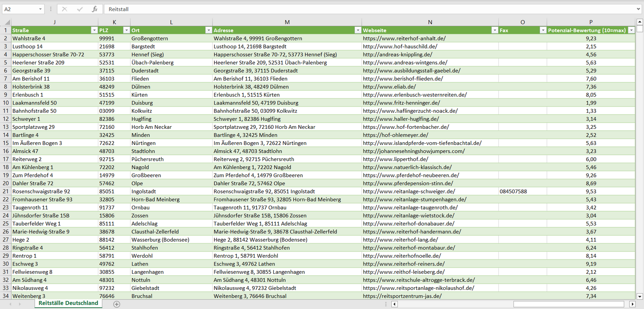Add a new sheet with plus icon
Screen dimensions: 644x309
[x=117, y=304]
